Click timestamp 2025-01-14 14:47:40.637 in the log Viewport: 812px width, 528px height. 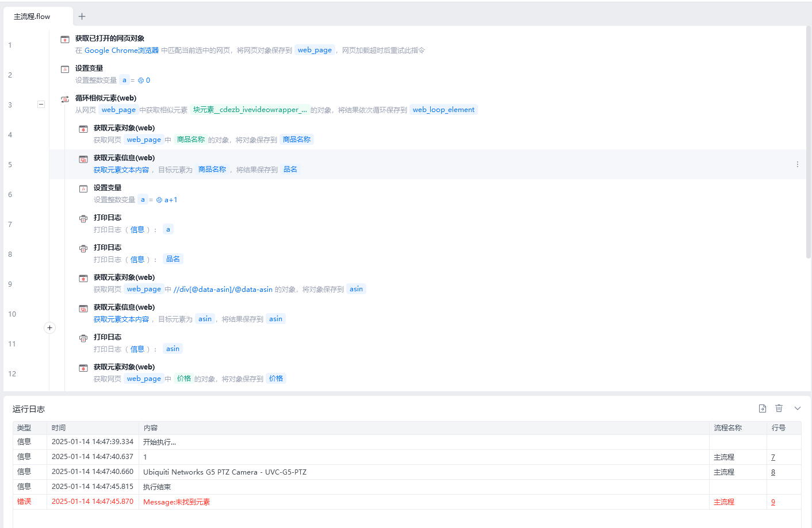(x=93, y=457)
